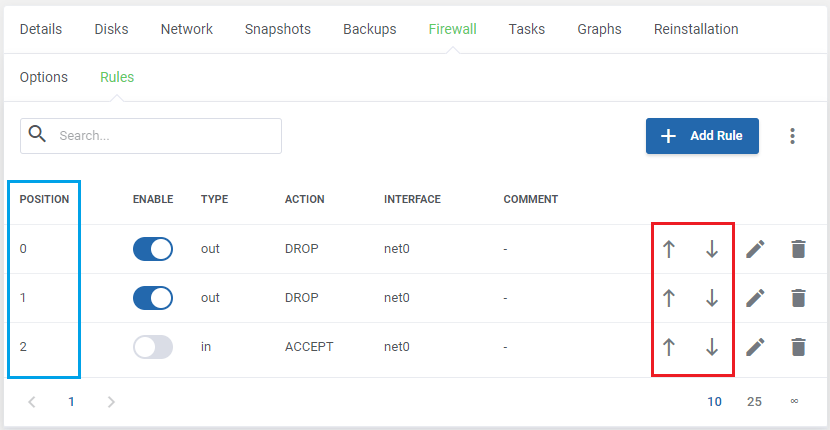Click the COMMENT column header

pyautogui.click(x=531, y=200)
